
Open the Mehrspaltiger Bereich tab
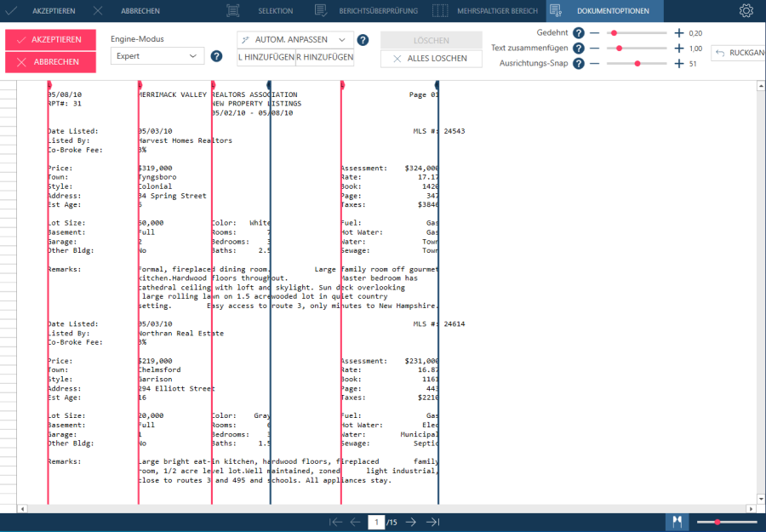(x=484, y=11)
